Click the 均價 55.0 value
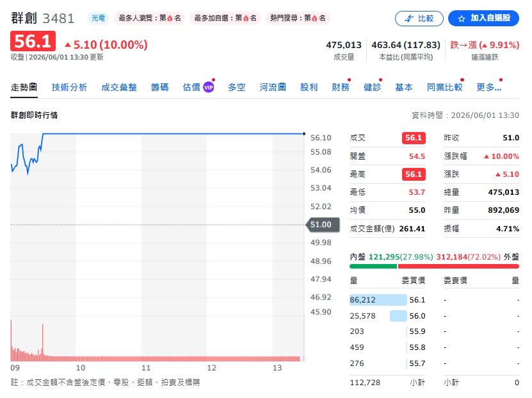The image size is (532, 398). (x=417, y=210)
